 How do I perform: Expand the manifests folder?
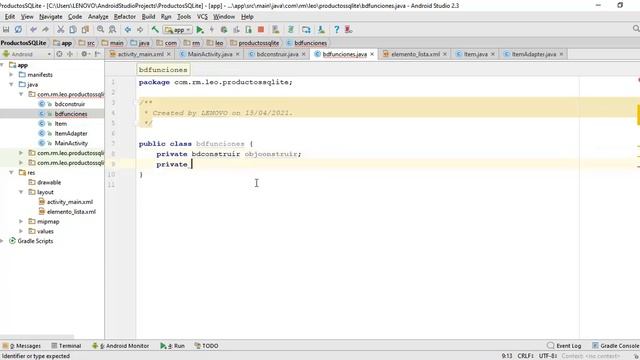(11, 75)
